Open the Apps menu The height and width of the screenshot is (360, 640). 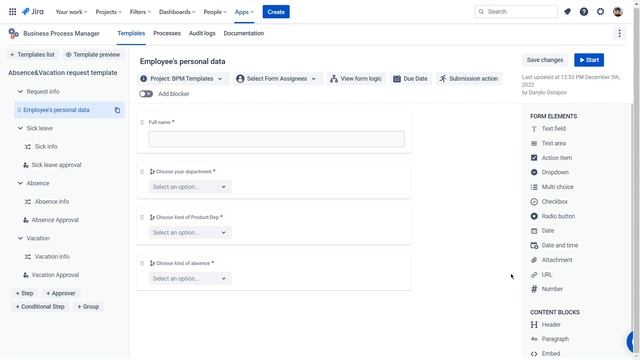pyautogui.click(x=244, y=12)
